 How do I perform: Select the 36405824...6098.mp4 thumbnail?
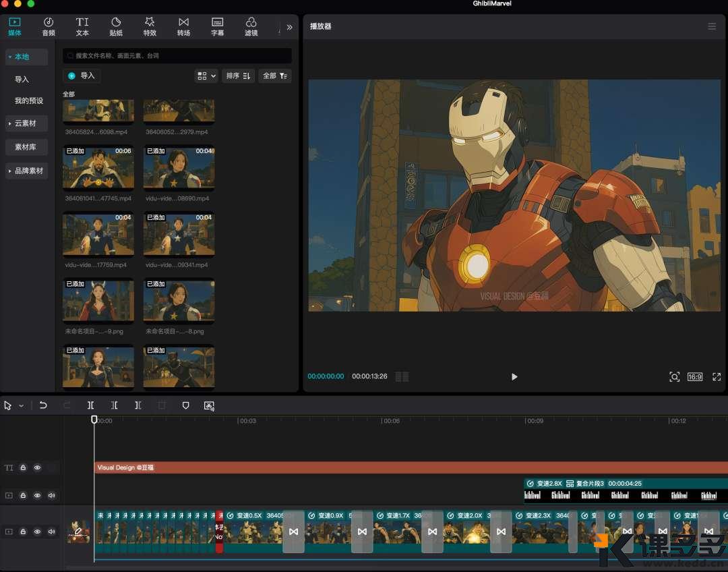coord(98,112)
